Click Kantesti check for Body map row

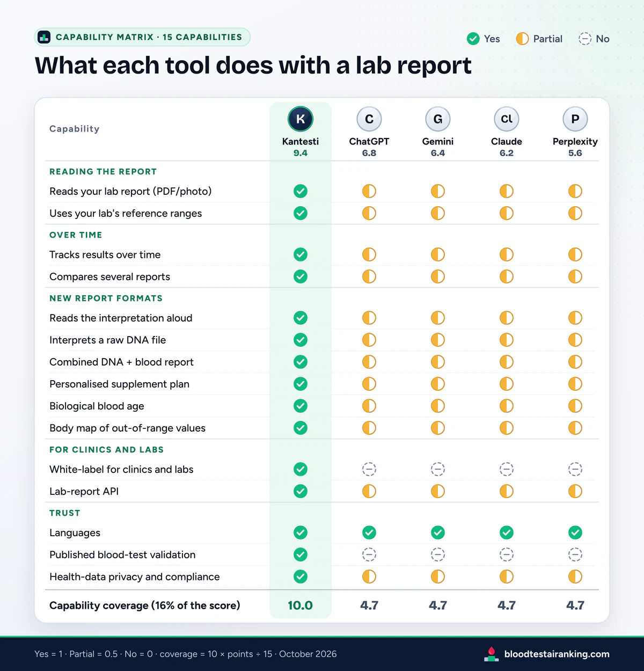coord(301,428)
